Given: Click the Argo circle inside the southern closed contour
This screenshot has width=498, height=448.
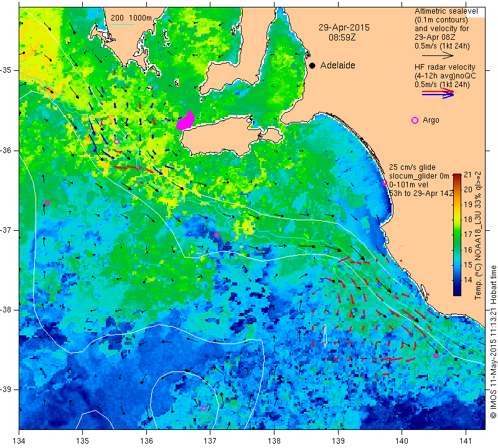Looking at the screenshot, I should (x=204, y=408).
